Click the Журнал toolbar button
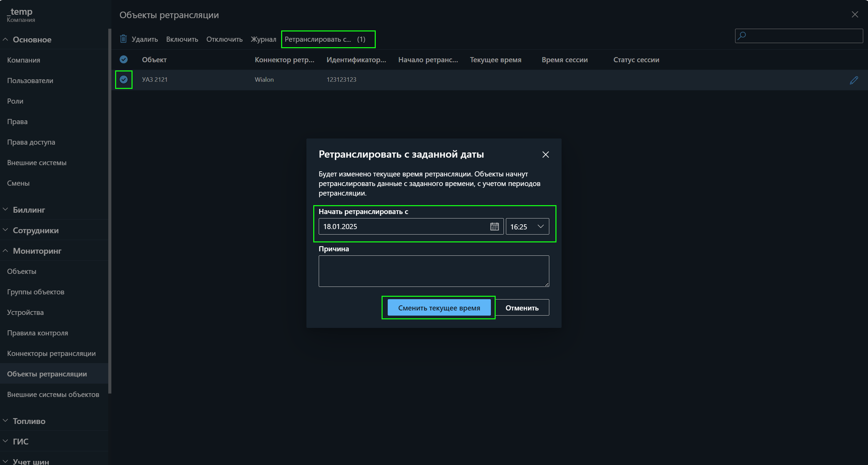868x465 pixels. pos(263,39)
